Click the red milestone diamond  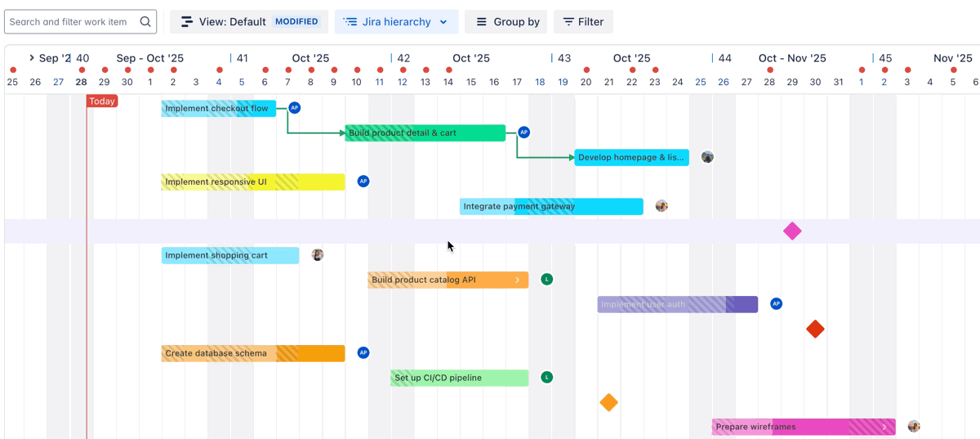pos(815,329)
